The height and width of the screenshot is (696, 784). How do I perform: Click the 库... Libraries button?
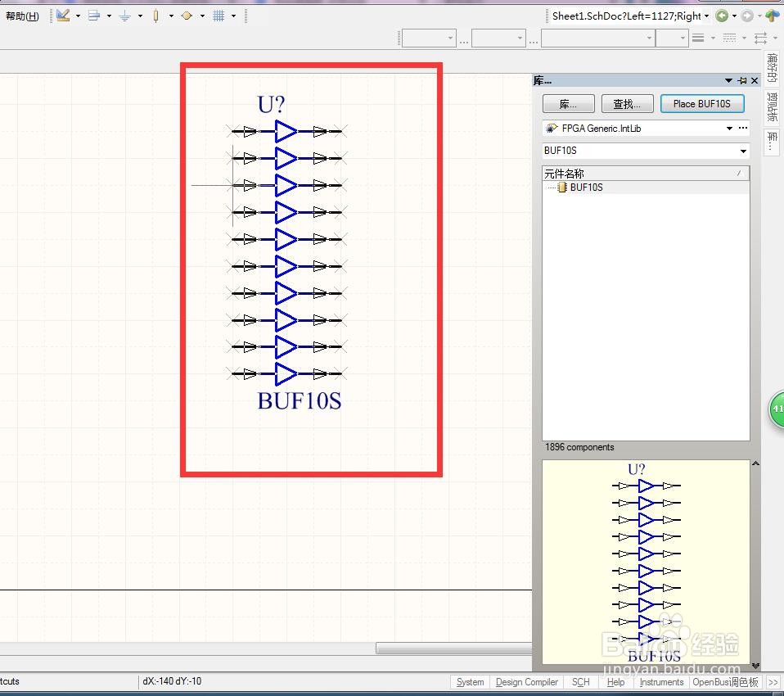(x=569, y=104)
